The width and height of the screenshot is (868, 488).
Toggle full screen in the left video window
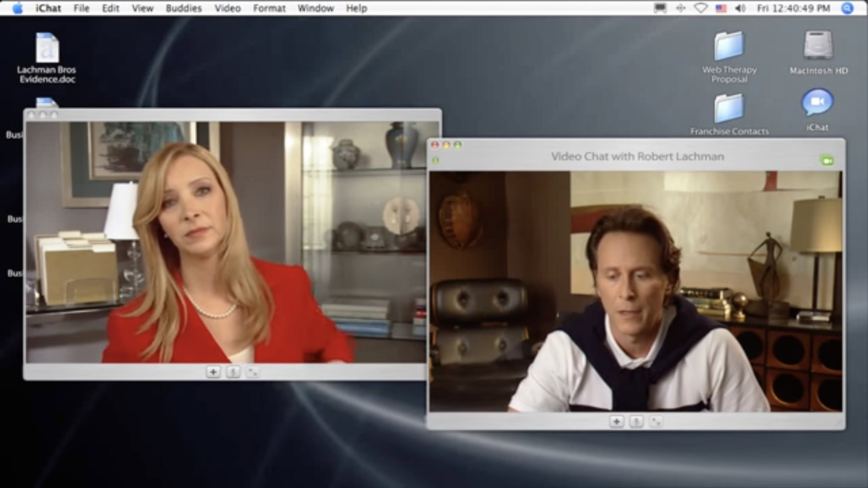tap(253, 372)
